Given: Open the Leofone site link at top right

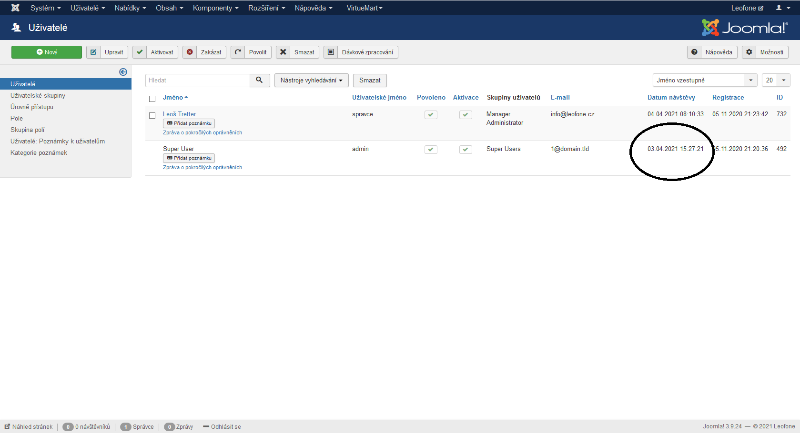Looking at the screenshot, I should coord(747,8).
